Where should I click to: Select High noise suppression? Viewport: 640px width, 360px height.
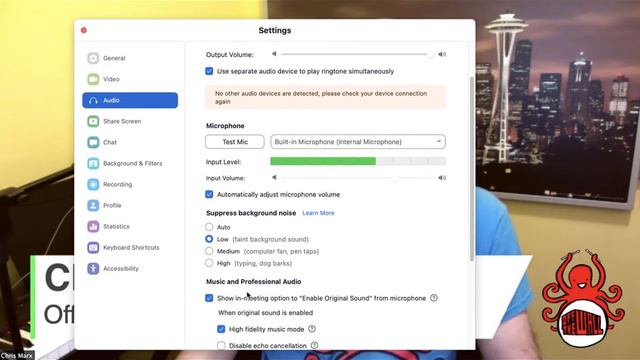pyautogui.click(x=209, y=263)
